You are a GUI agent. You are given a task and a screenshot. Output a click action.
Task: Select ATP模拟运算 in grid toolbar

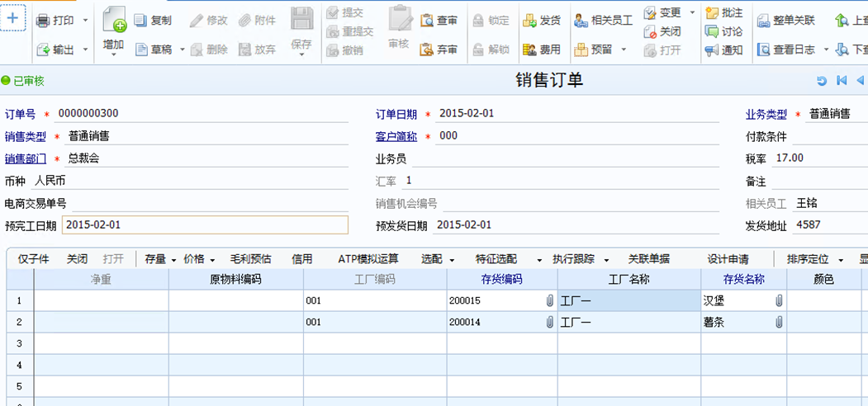point(368,259)
